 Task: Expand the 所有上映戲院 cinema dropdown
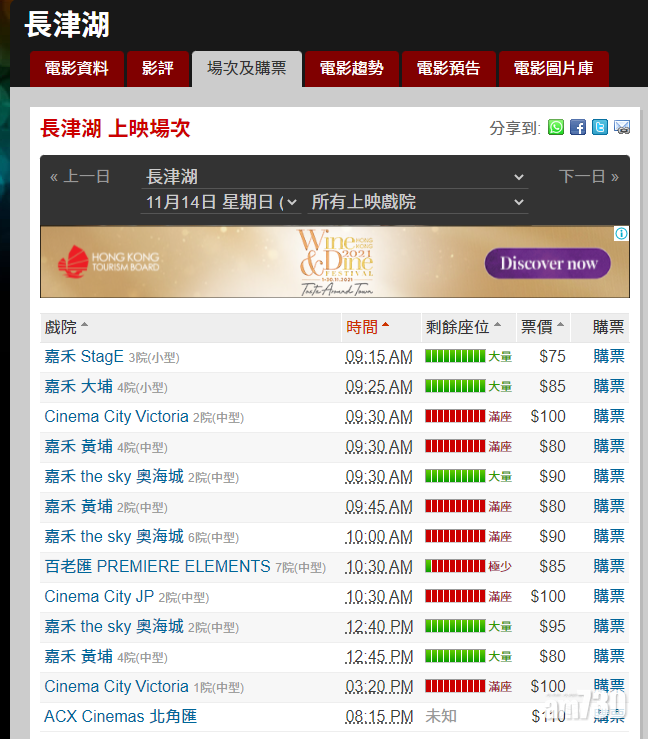[417, 202]
